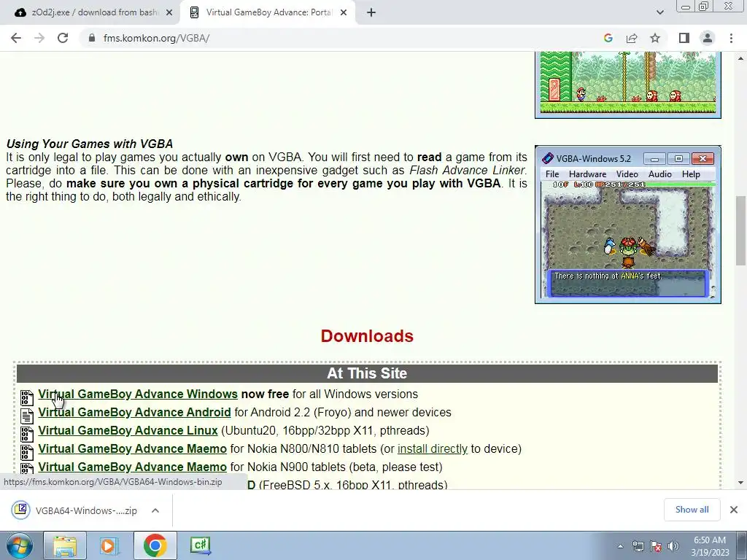Reload the current page

click(x=63, y=38)
